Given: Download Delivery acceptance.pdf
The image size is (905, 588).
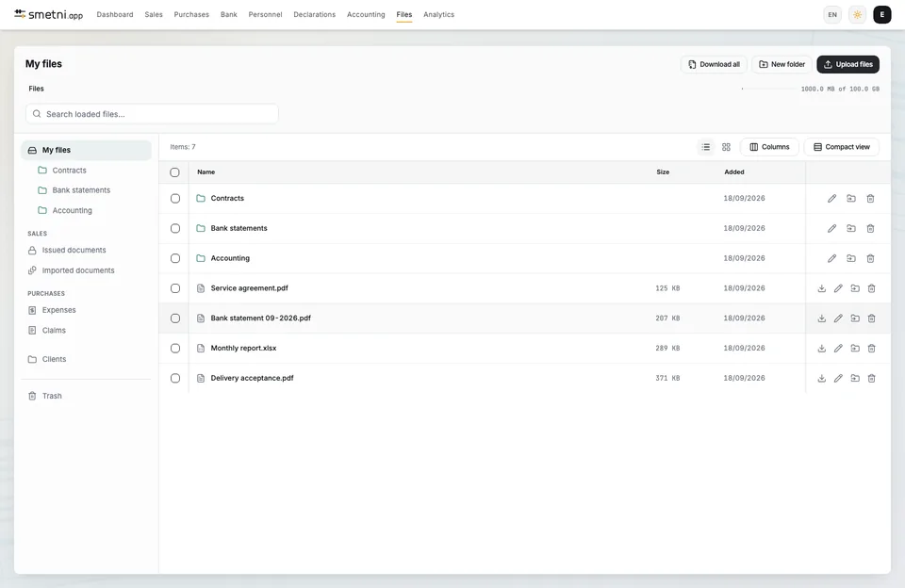Looking at the screenshot, I should coord(821,379).
